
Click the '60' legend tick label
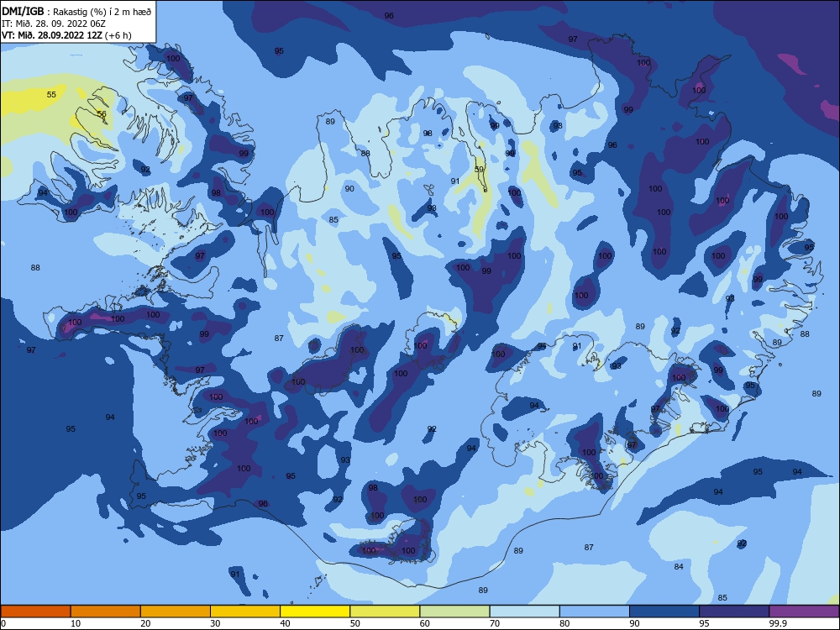pos(425,623)
